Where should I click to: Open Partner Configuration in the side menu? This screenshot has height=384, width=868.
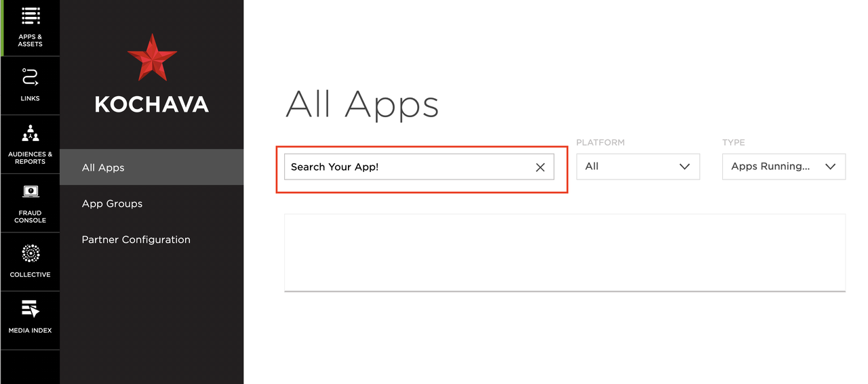coord(136,239)
